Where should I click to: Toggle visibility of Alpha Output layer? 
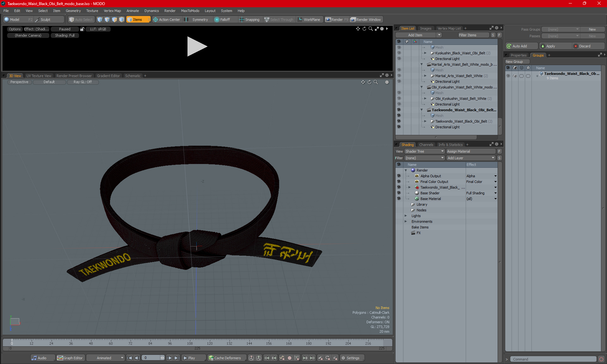point(399,176)
